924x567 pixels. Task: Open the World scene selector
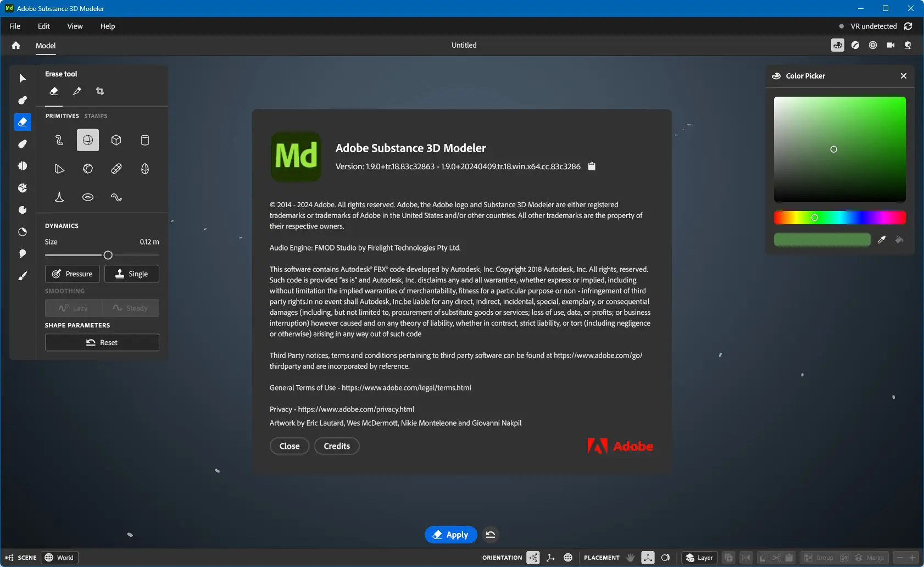pyautogui.click(x=60, y=558)
